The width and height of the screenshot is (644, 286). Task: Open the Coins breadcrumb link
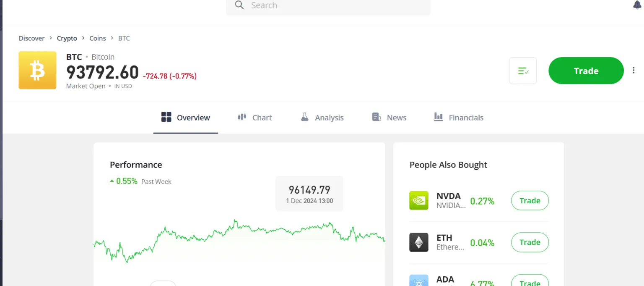[x=97, y=38]
